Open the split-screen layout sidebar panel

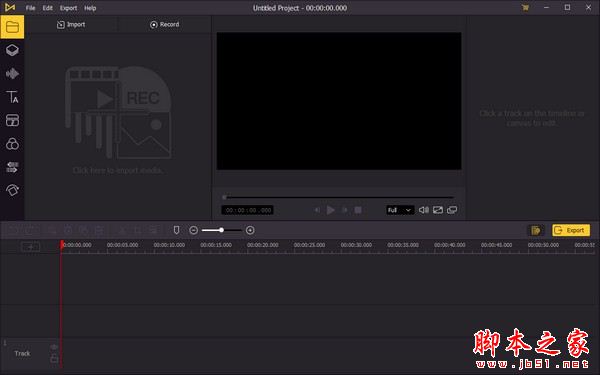[x=12, y=120]
